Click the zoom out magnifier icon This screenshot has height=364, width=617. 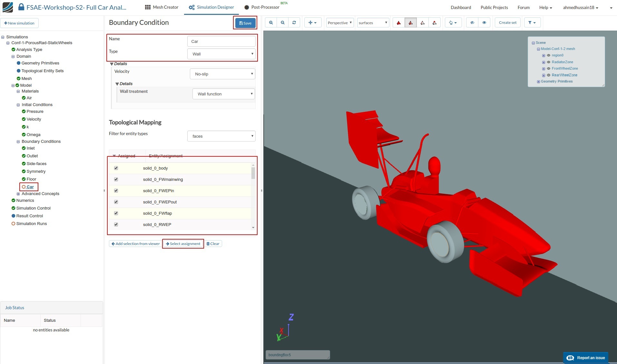282,23
